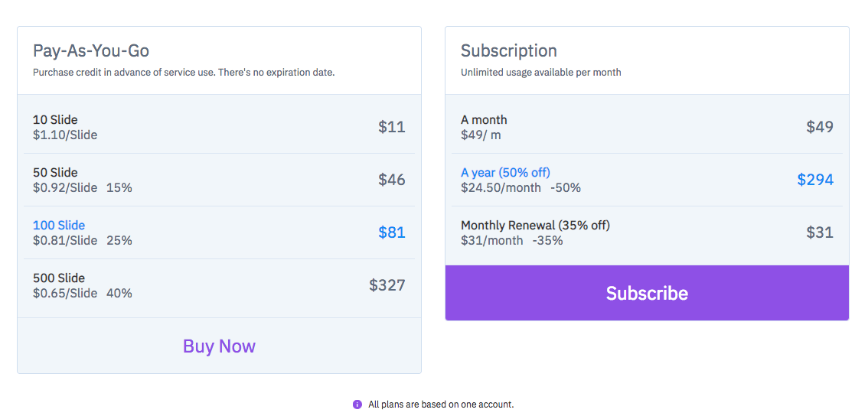Click the $31 monthly renewal price

(x=820, y=232)
